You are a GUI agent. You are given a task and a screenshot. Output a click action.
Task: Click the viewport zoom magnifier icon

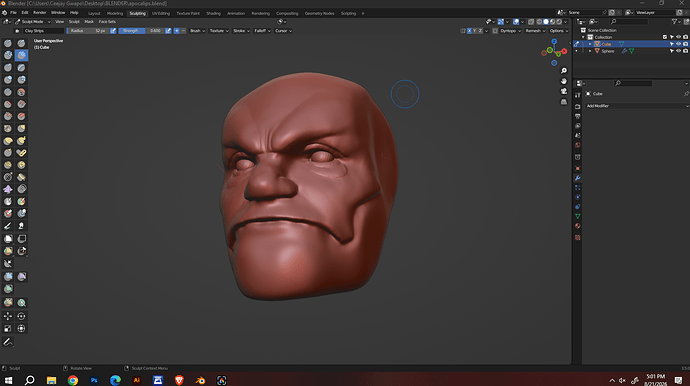(564, 71)
